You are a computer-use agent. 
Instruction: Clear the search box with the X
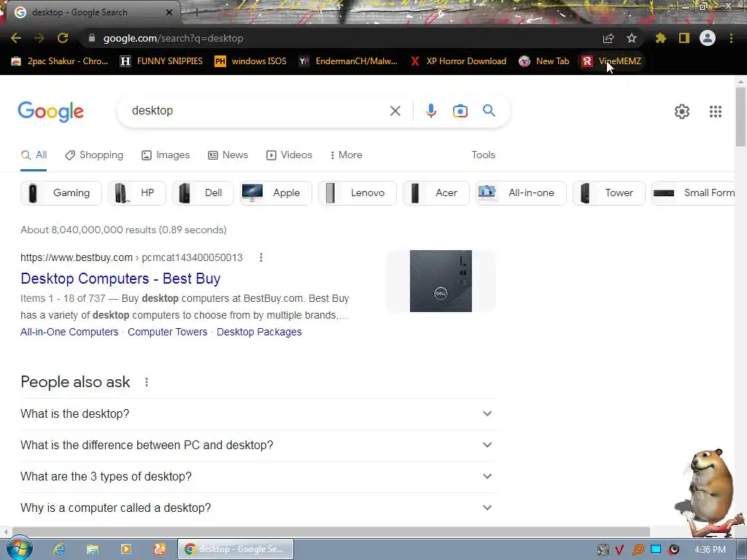click(x=395, y=111)
